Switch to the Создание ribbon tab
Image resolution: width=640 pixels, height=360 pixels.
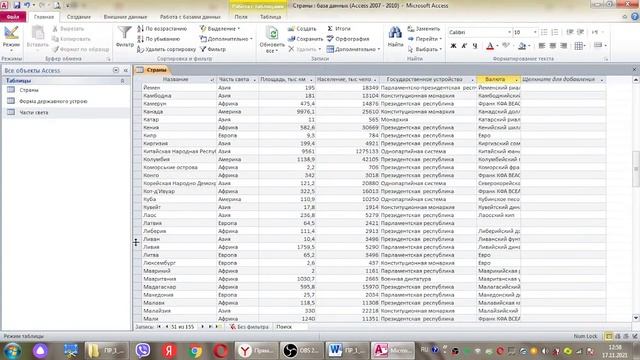[x=79, y=17]
